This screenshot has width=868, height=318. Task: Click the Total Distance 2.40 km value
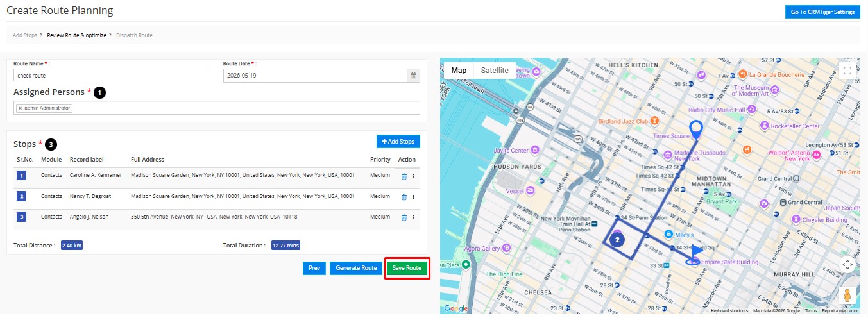[72, 245]
